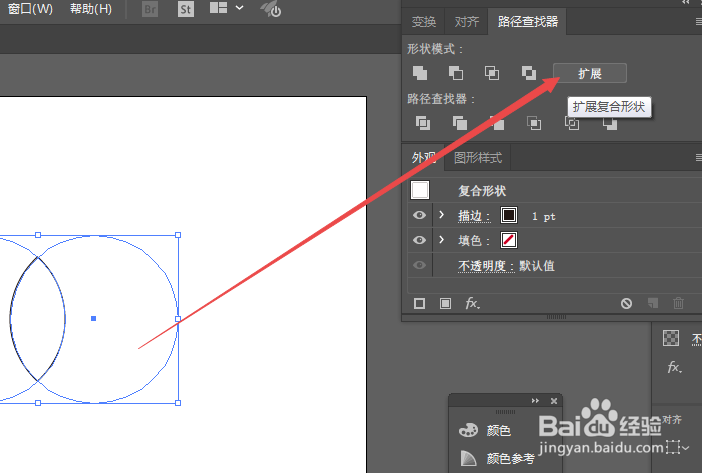The width and height of the screenshot is (702, 473).
Task: Click the 默认值 opacity value
Action: pyautogui.click(x=537, y=266)
